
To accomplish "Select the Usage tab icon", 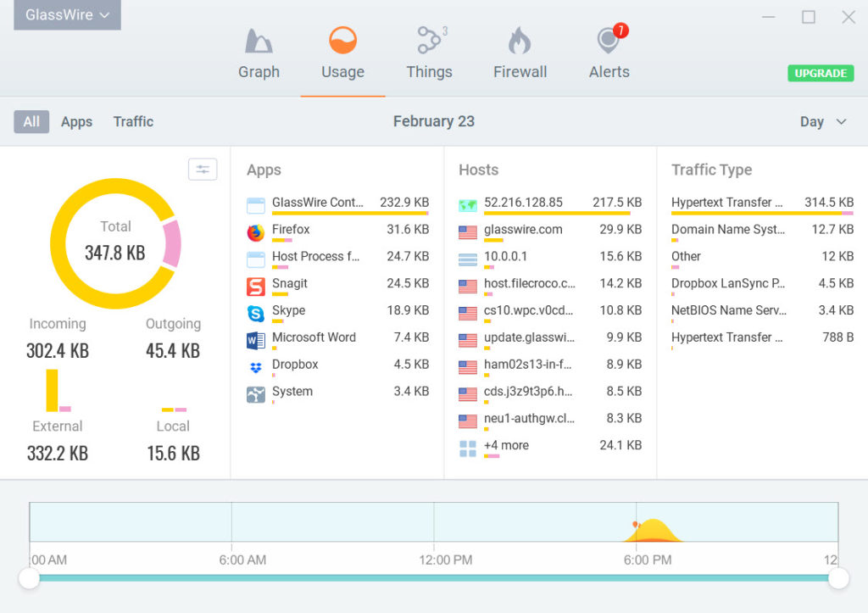I will click(342, 41).
